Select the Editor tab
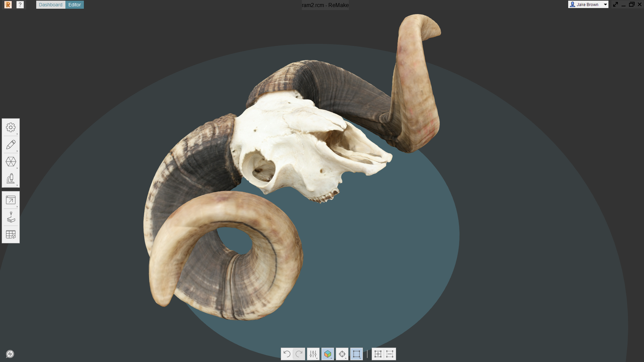Image resolution: width=644 pixels, height=362 pixels. pos(74,5)
